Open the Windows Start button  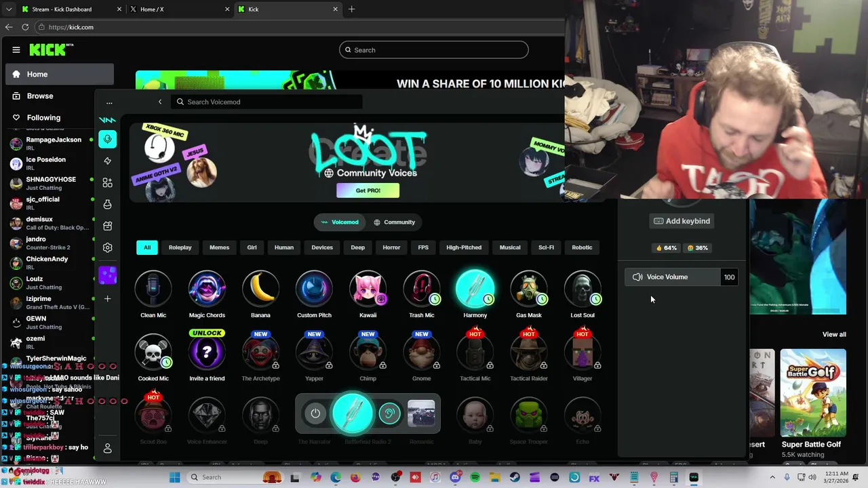click(x=174, y=477)
